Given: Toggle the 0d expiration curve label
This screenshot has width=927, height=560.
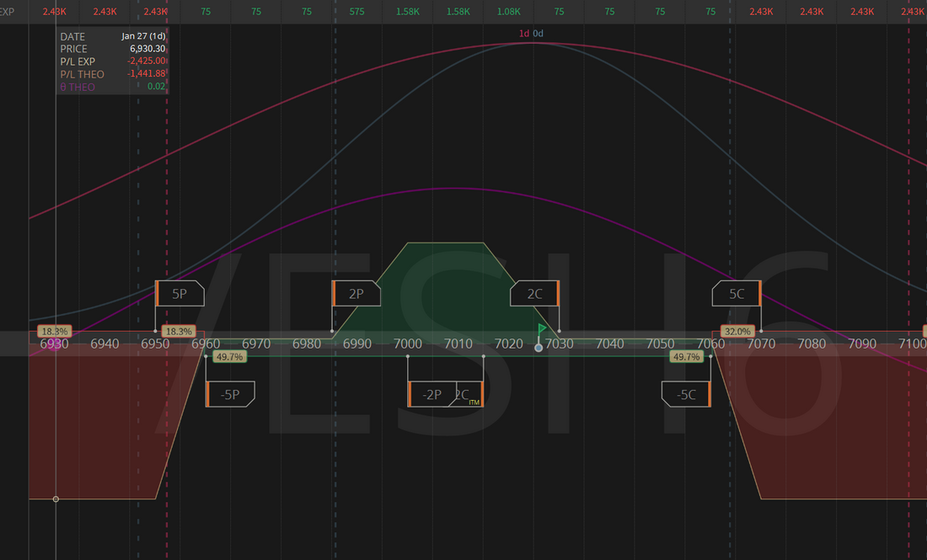Looking at the screenshot, I should point(539,34).
